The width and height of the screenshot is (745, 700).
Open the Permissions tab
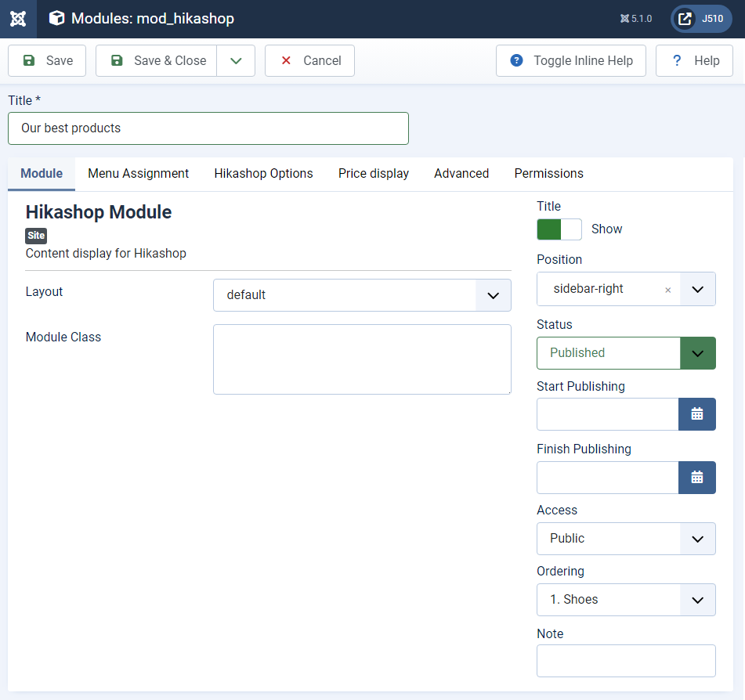click(549, 173)
